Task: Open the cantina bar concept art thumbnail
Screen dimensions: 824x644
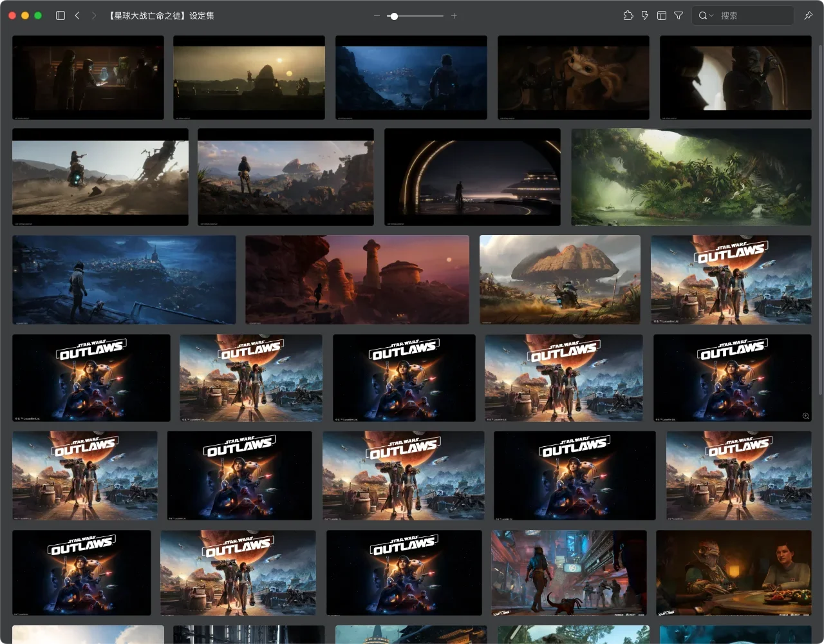Action: [x=88, y=77]
